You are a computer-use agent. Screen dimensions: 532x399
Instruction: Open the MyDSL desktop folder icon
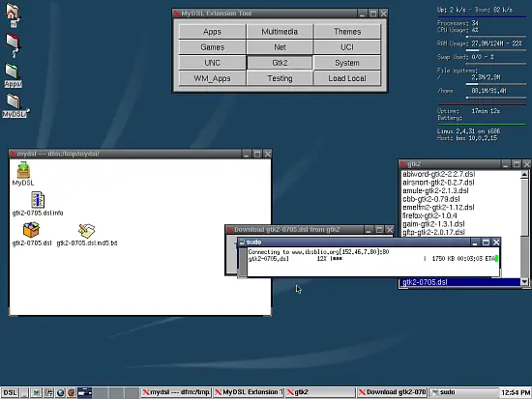[15, 105]
